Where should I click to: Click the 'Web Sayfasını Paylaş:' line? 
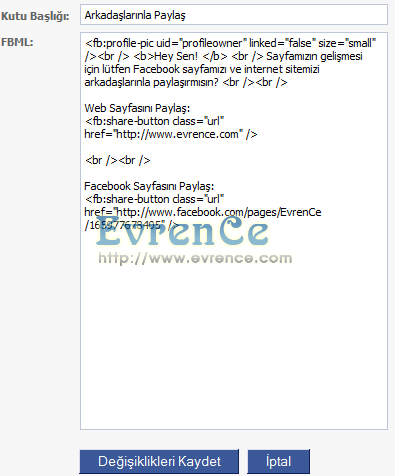coord(137,108)
